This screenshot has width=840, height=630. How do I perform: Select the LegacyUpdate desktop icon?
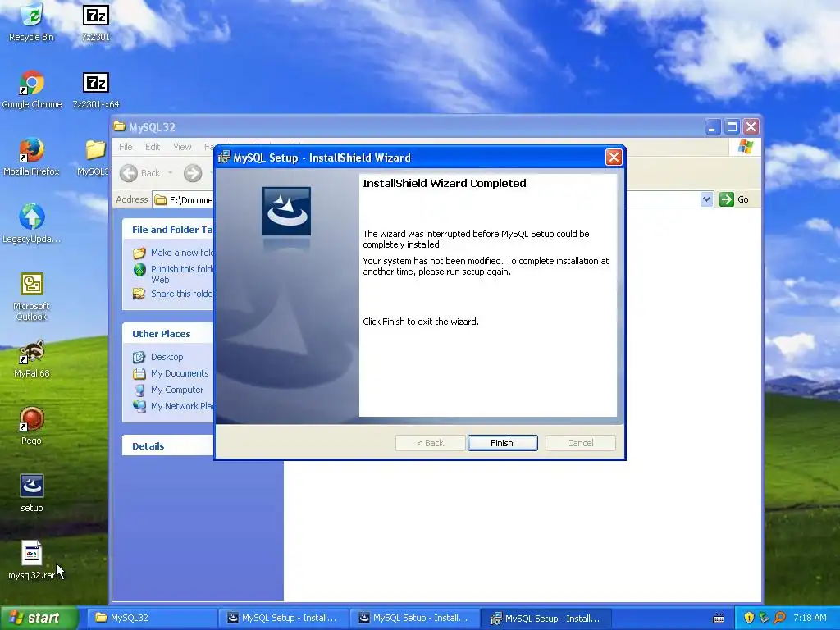pos(32,223)
